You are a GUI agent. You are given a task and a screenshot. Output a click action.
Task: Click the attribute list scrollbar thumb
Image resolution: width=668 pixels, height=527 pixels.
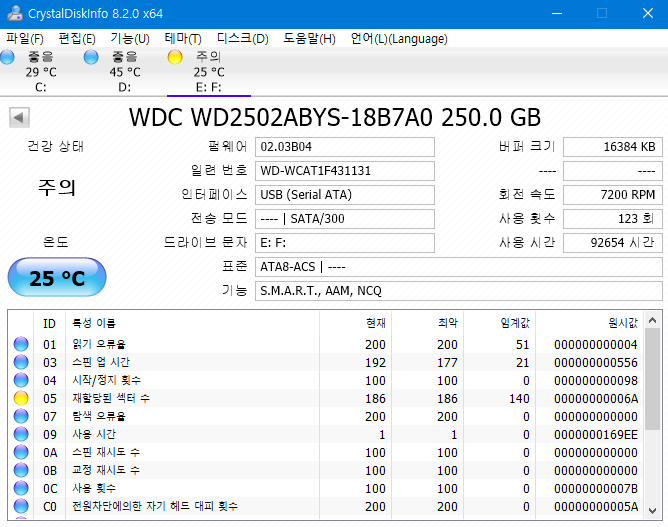tap(652, 379)
